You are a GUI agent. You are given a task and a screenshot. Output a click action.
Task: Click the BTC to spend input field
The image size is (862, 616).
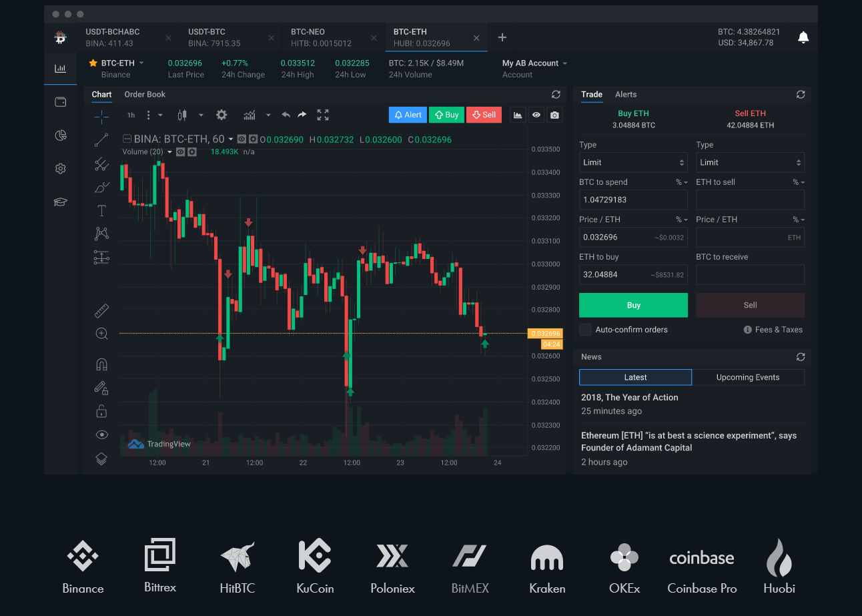[633, 200]
